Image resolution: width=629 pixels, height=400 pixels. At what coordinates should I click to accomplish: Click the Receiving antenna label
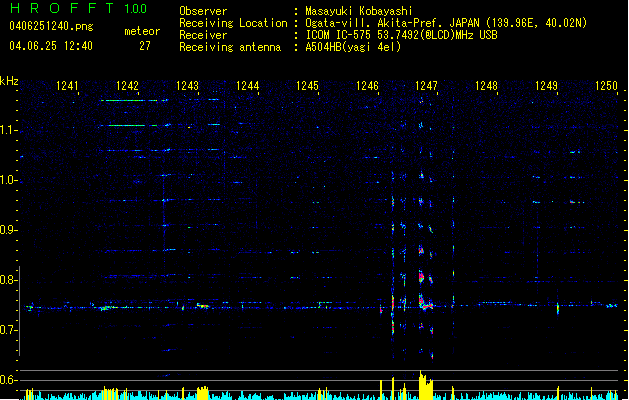point(230,47)
